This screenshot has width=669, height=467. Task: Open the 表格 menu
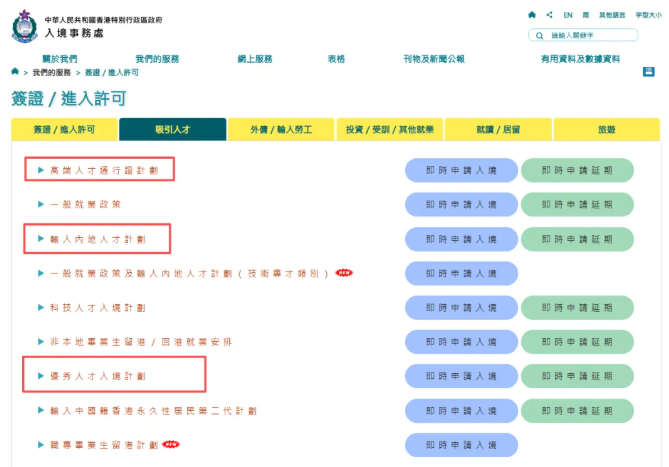point(336,59)
